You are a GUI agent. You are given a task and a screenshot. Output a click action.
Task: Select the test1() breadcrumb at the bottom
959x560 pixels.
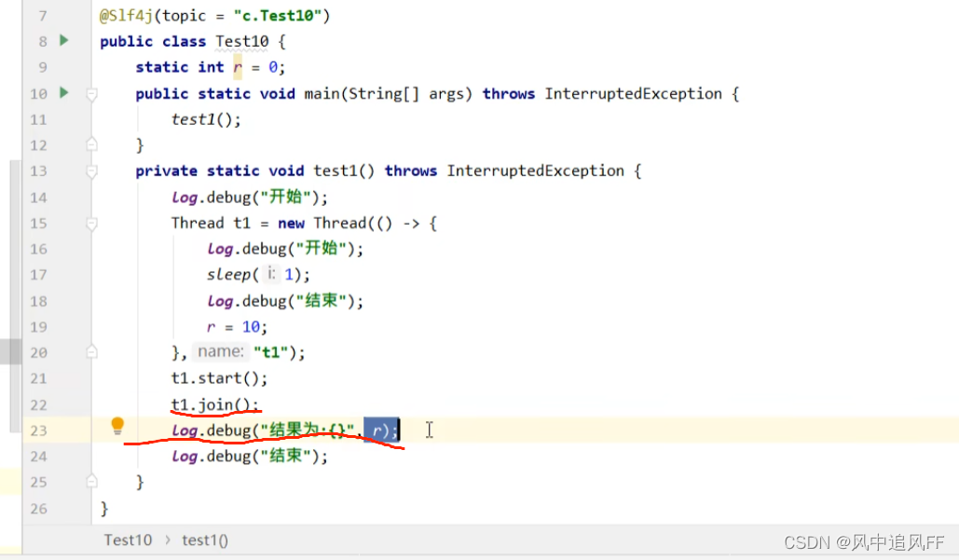pyautogui.click(x=204, y=540)
